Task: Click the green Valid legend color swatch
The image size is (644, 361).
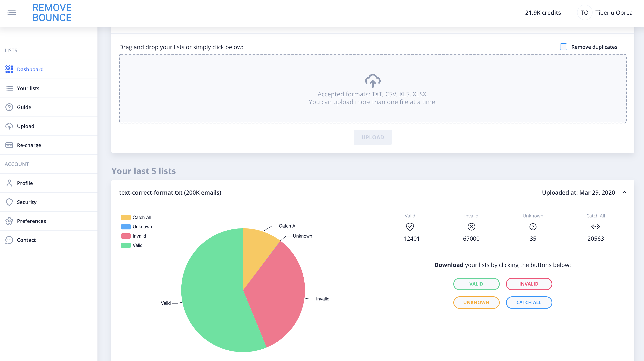Action: coord(126,245)
